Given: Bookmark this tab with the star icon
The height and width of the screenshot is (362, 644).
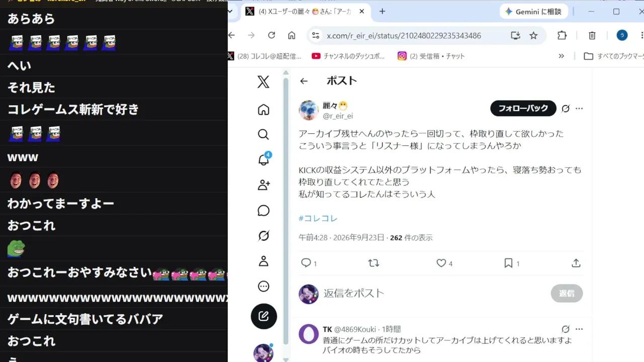Looking at the screenshot, I should (534, 35).
